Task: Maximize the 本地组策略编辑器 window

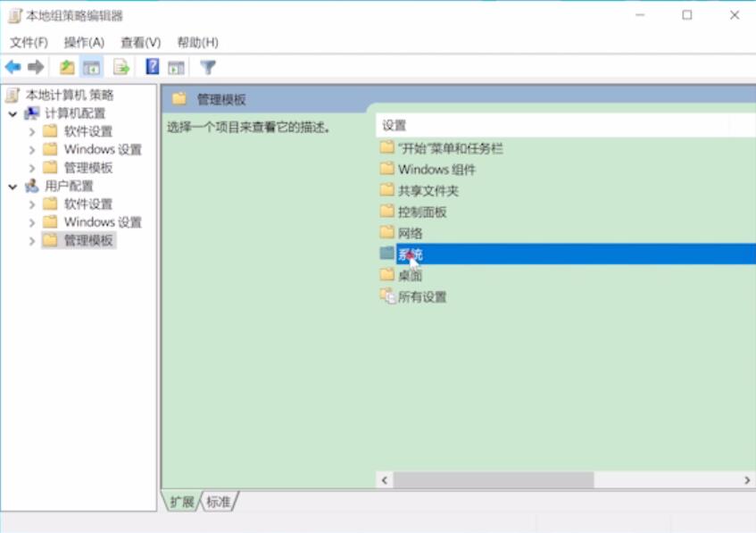Action: click(x=687, y=15)
